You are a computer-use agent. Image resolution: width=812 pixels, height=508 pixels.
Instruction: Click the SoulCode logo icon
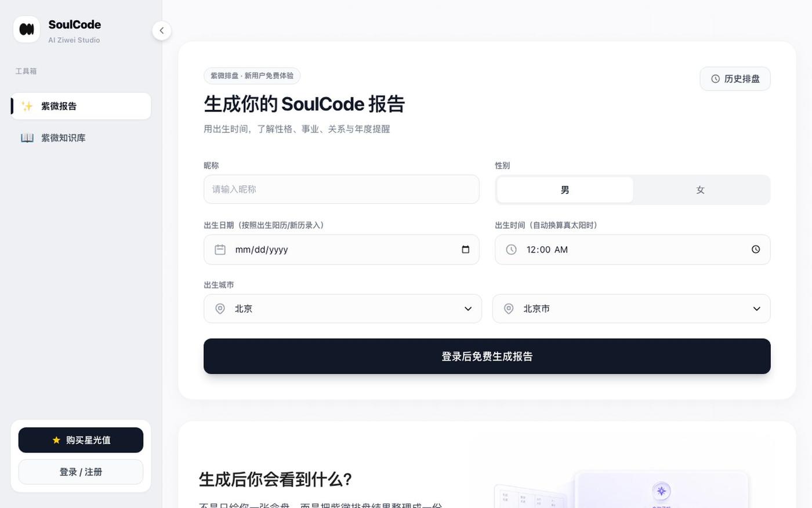coord(27,29)
